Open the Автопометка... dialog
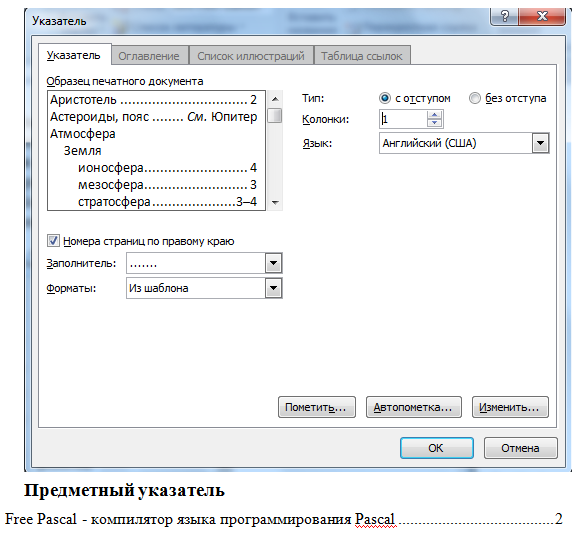Screen dimensions: 579x533 click(414, 407)
